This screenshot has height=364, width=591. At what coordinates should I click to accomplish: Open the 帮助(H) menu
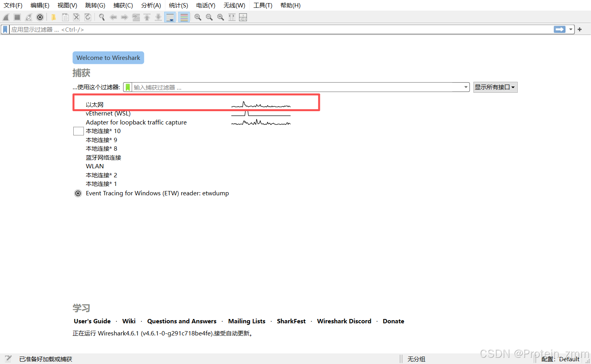click(290, 5)
